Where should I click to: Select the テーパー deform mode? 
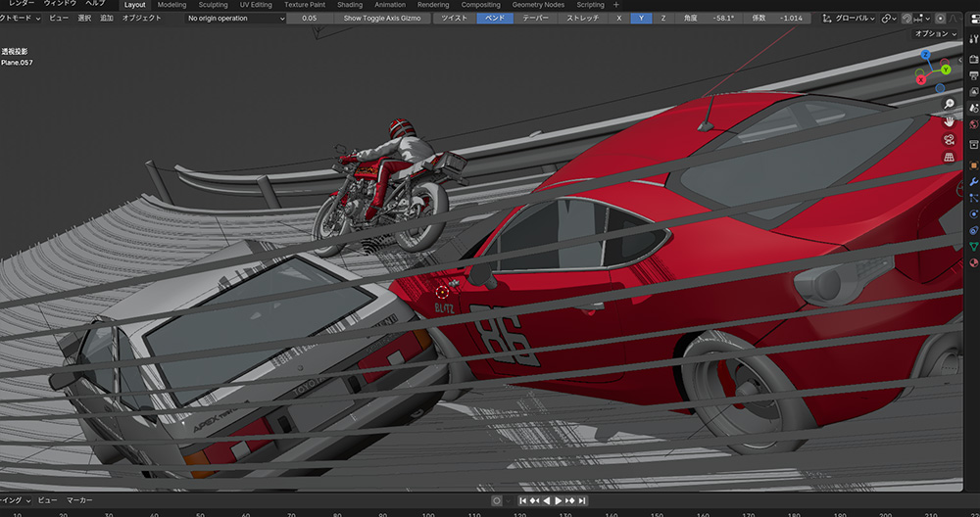pos(536,18)
